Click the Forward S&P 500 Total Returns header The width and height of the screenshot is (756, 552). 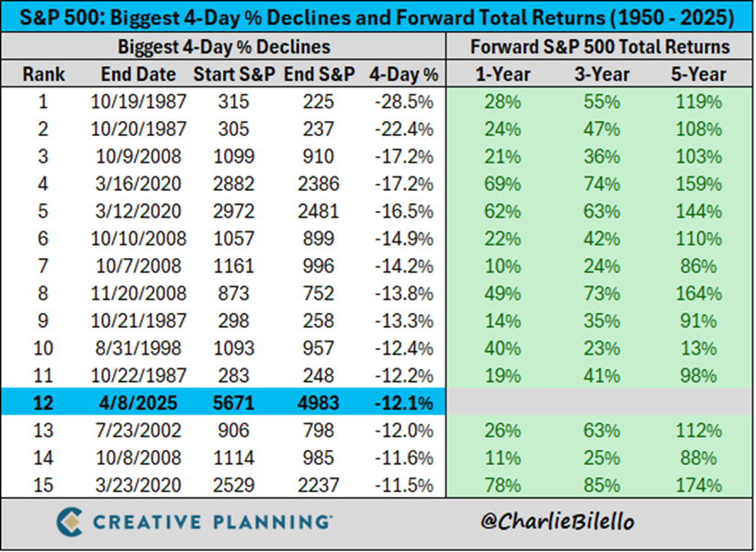(600, 47)
